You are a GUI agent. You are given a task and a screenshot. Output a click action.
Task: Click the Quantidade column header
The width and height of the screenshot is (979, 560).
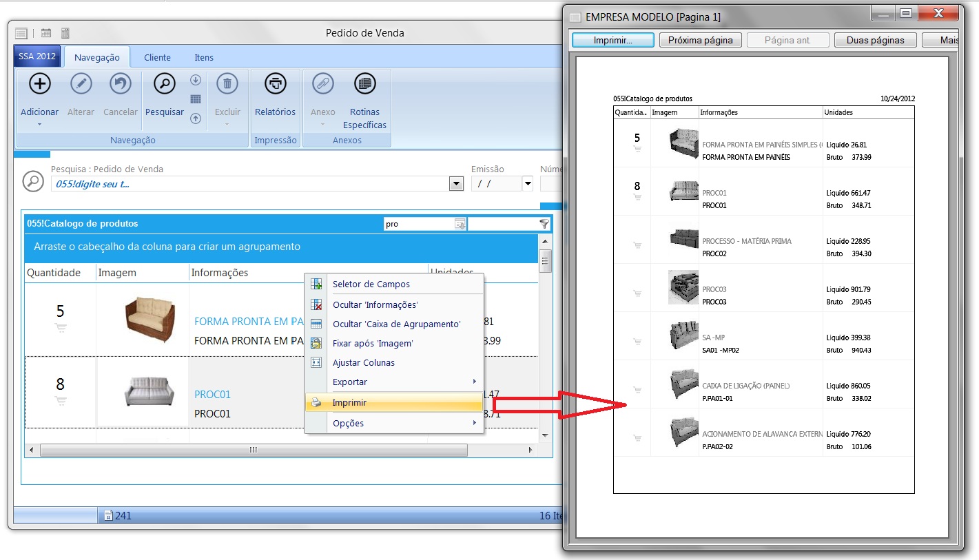tap(59, 273)
